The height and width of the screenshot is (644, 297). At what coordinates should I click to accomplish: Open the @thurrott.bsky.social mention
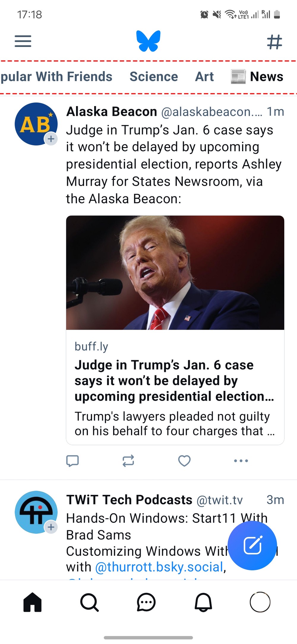click(x=159, y=567)
